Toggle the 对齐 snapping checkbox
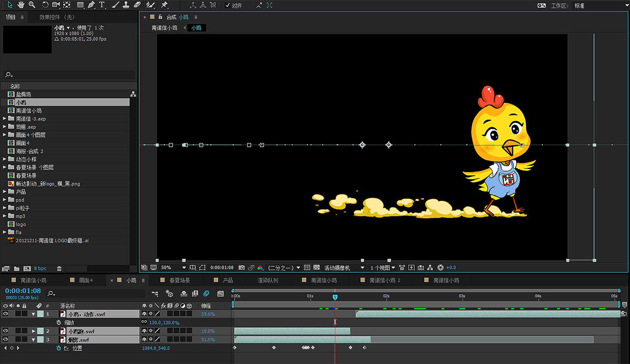Image resolution: width=630 pixels, height=364 pixels. point(227,5)
